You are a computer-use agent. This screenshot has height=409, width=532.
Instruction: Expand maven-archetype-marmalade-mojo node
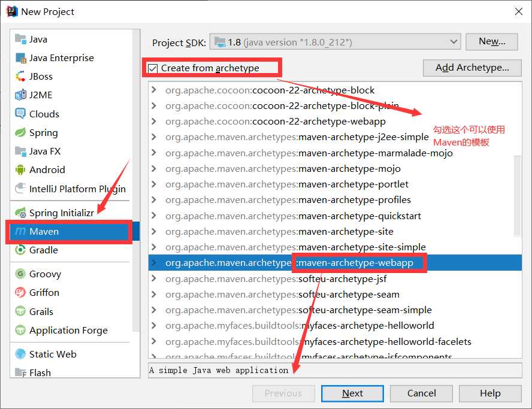pos(154,153)
